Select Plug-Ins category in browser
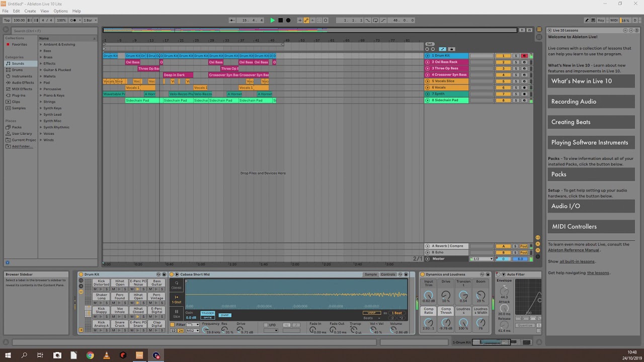 [19, 95]
